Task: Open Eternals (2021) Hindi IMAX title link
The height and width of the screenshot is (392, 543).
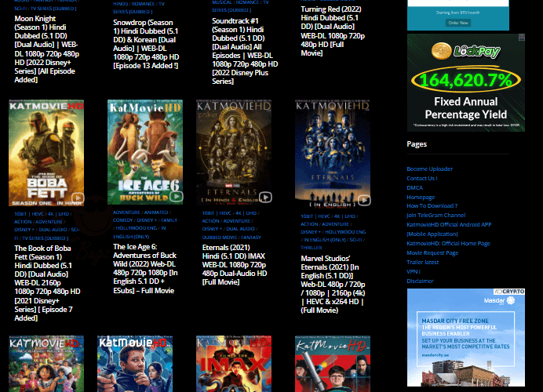Action: point(235,265)
